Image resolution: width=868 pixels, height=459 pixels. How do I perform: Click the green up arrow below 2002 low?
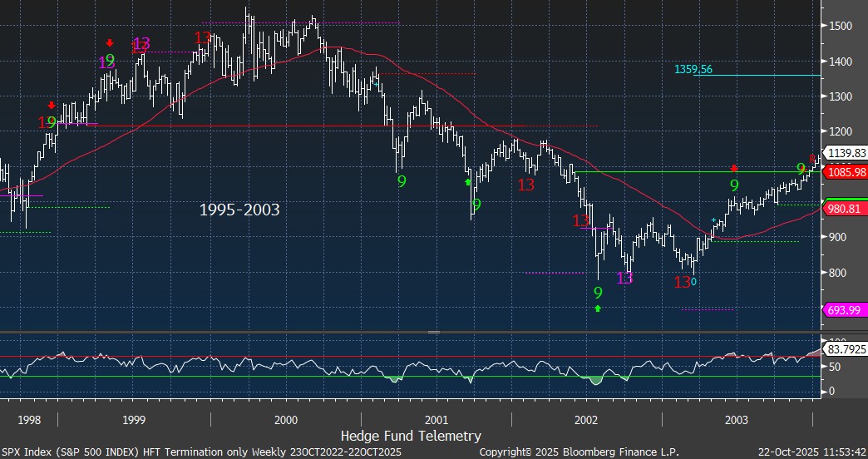598,308
